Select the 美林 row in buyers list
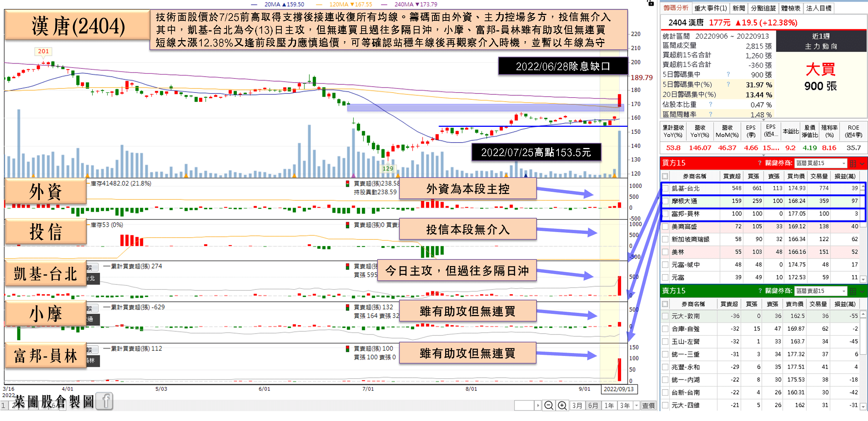868x421 pixels. [x=759, y=252]
